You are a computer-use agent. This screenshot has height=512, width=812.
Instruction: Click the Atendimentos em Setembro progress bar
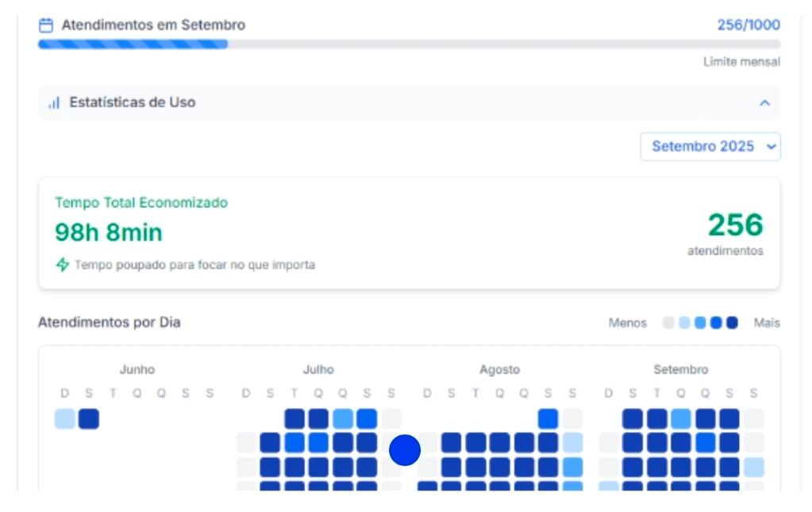click(x=409, y=44)
